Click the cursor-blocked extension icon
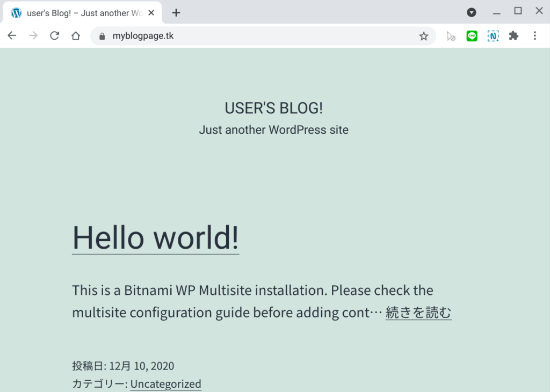Image resolution: width=550 pixels, height=392 pixels. (x=451, y=36)
